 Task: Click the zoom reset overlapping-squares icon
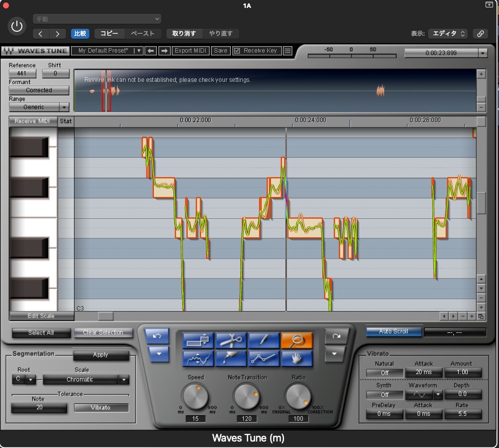481,317
